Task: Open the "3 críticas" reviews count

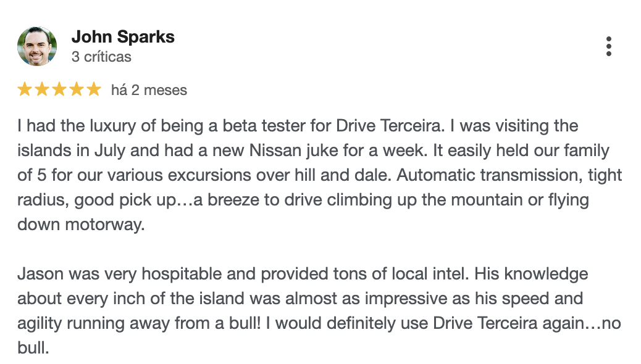Action: click(x=101, y=57)
